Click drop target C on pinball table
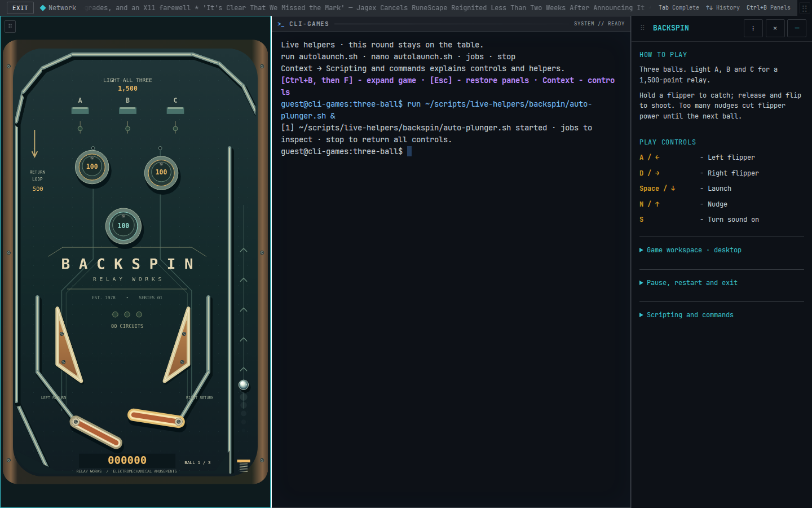 click(175, 111)
